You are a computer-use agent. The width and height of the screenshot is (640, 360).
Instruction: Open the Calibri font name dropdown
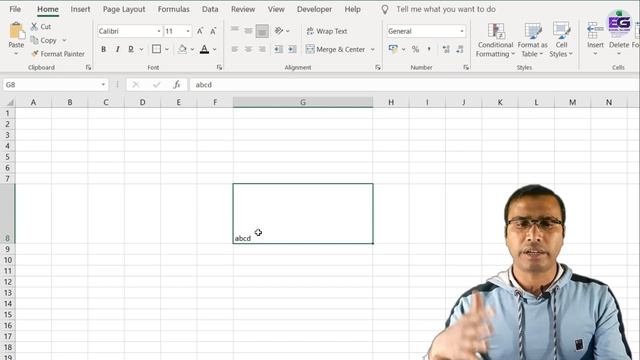[159, 31]
